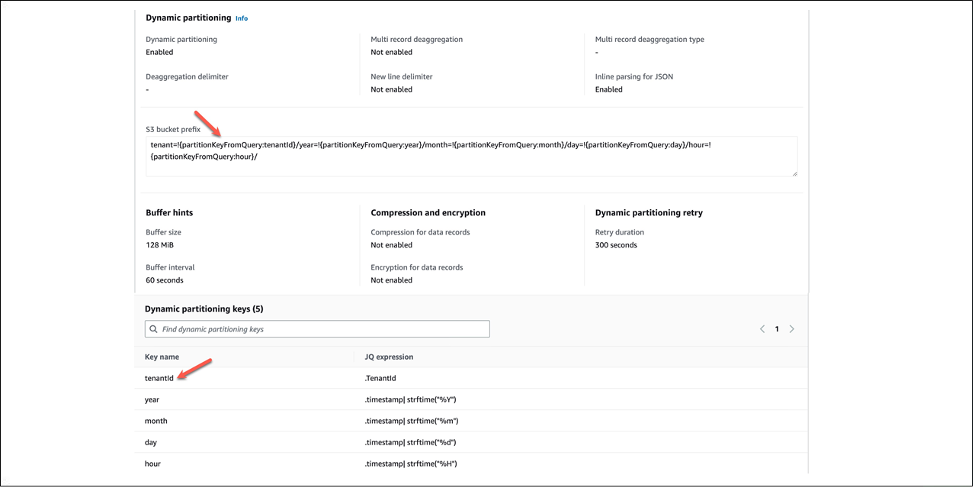Sort by JQ expression column header
Viewport: 977px width, 489px height.
click(389, 357)
